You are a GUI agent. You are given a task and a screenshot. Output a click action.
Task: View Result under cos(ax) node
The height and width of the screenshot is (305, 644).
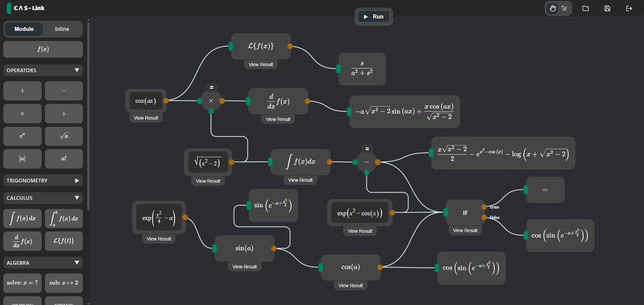pyautogui.click(x=146, y=118)
